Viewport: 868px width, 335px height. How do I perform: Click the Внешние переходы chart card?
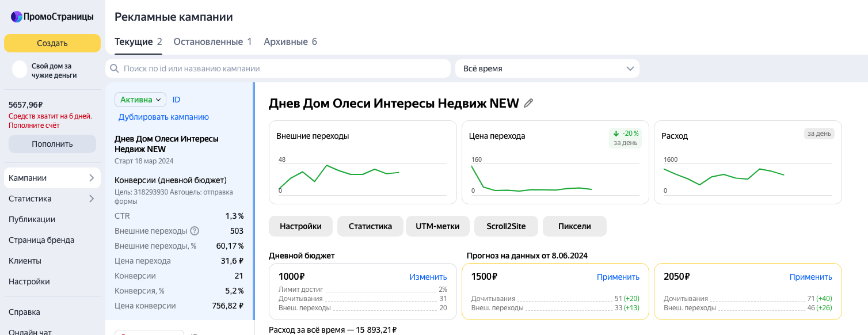tap(363, 162)
